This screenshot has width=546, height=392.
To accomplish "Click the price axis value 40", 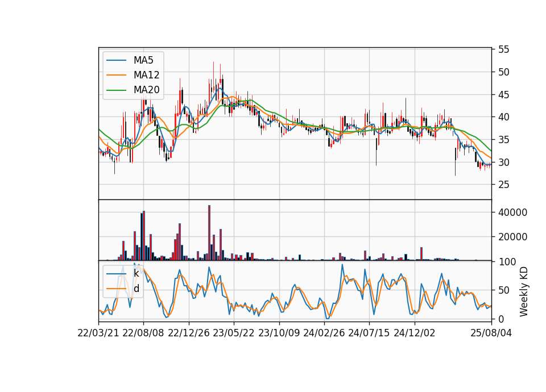I will pos(503,117).
